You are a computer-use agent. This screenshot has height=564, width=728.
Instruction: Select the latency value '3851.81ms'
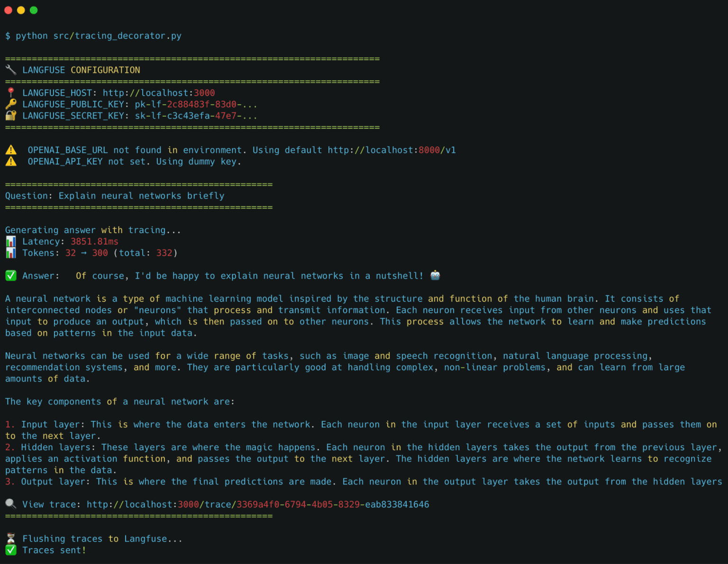click(x=94, y=242)
